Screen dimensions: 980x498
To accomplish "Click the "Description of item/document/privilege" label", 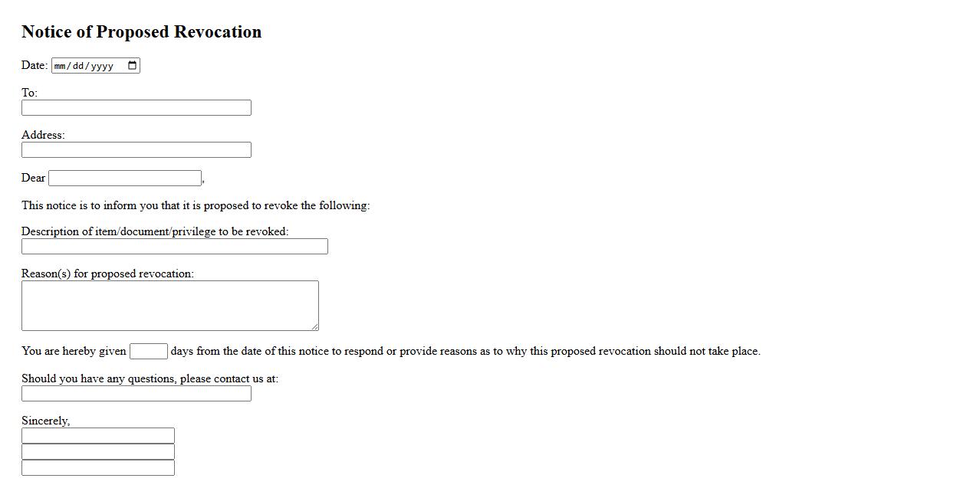I will pyautogui.click(x=155, y=231).
